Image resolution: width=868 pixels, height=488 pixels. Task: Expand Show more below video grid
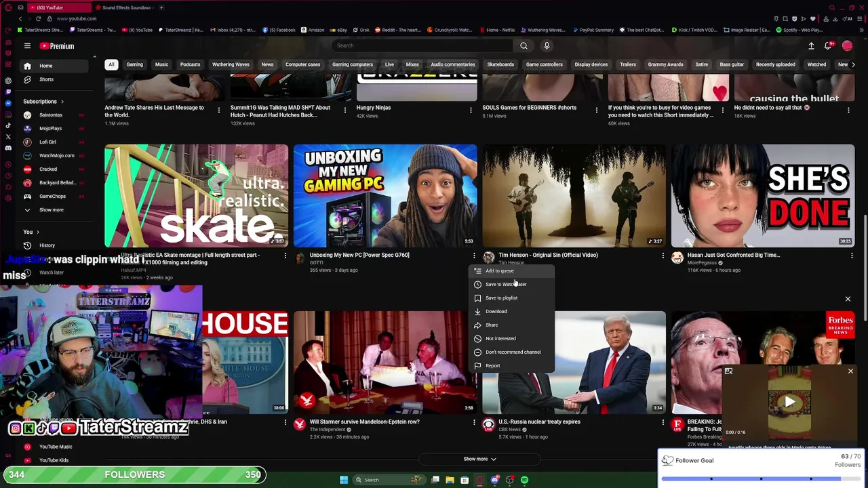[x=479, y=459]
